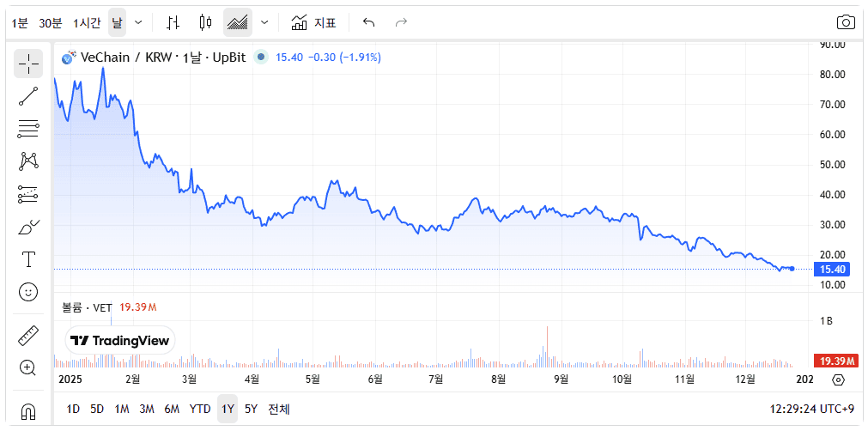Toggle the magnet snapping mode

click(x=28, y=411)
